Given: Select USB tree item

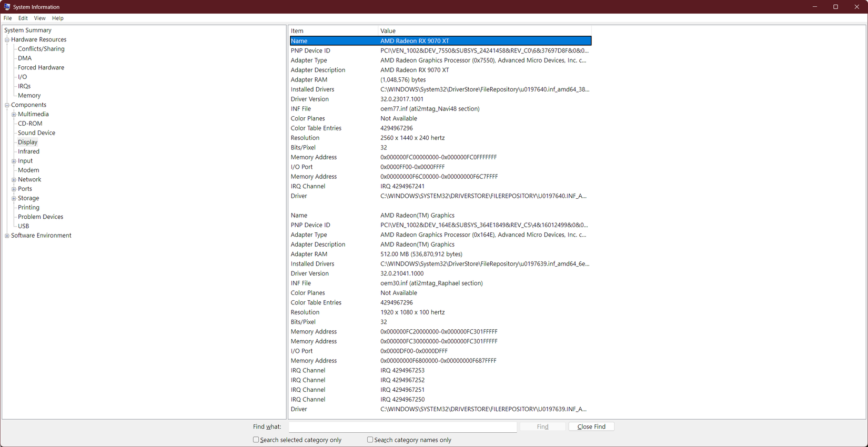Looking at the screenshot, I should click(24, 226).
